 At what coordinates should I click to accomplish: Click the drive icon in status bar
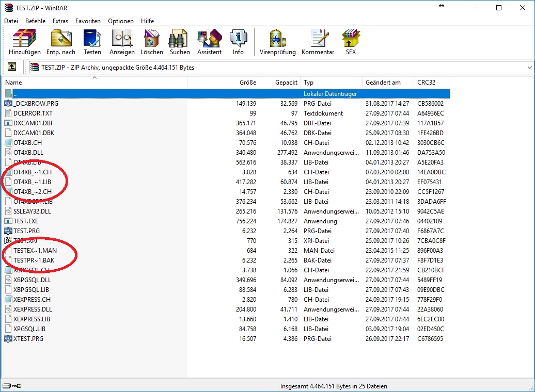click(x=7, y=386)
